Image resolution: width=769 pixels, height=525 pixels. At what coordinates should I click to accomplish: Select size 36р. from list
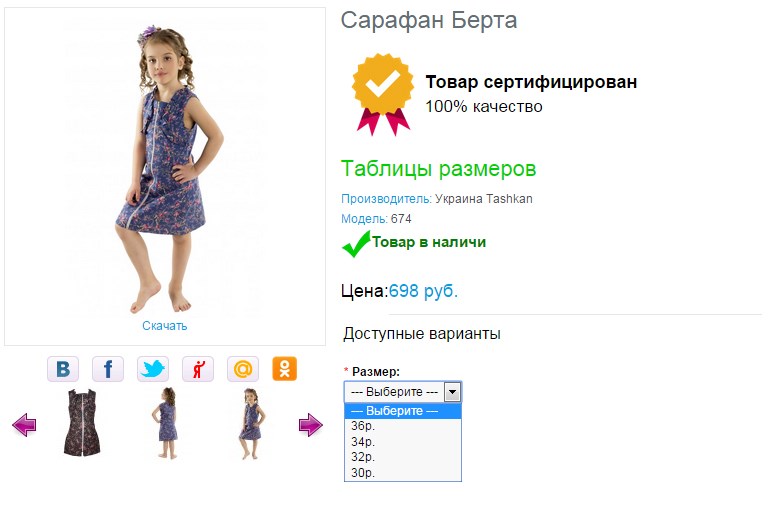click(x=402, y=425)
